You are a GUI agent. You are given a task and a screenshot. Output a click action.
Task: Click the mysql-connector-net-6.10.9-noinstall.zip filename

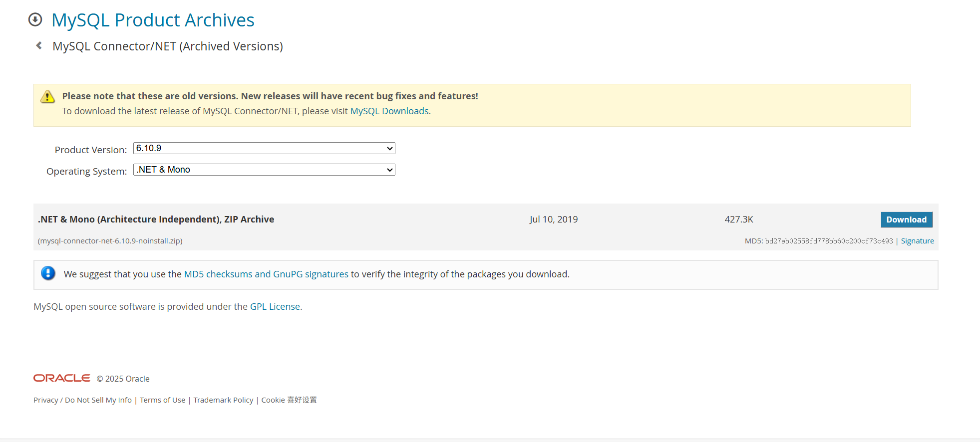click(110, 241)
